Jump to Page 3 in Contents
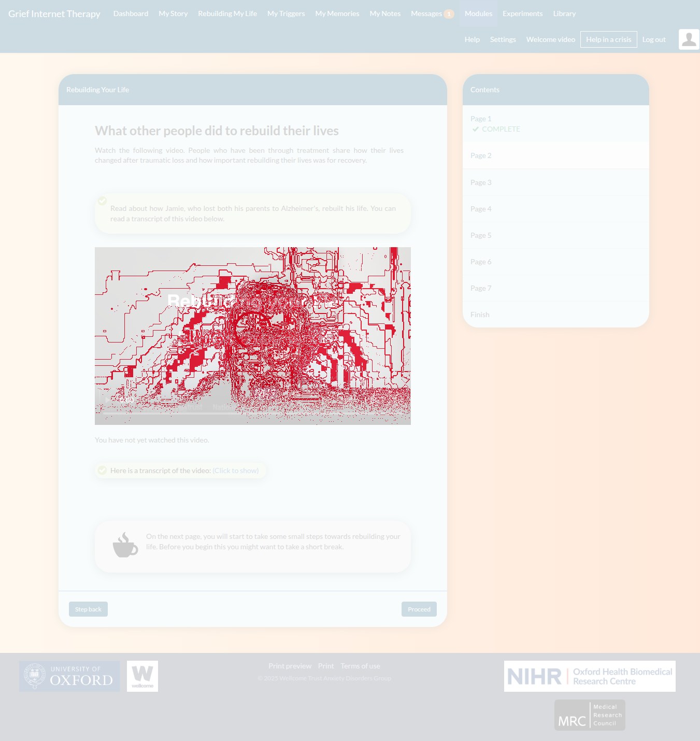Viewport: 700px width, 741px height. click(x=481, y=182)
